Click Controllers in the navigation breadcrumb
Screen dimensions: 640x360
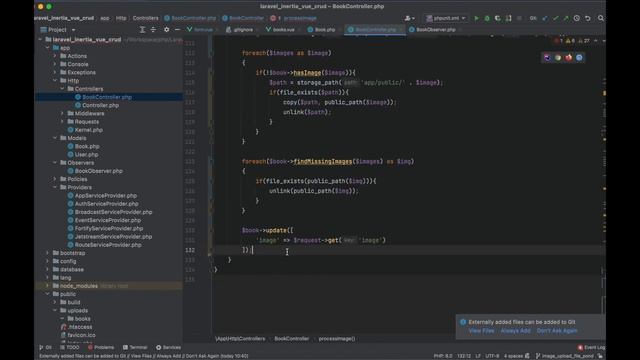click(x=145, y=18)
